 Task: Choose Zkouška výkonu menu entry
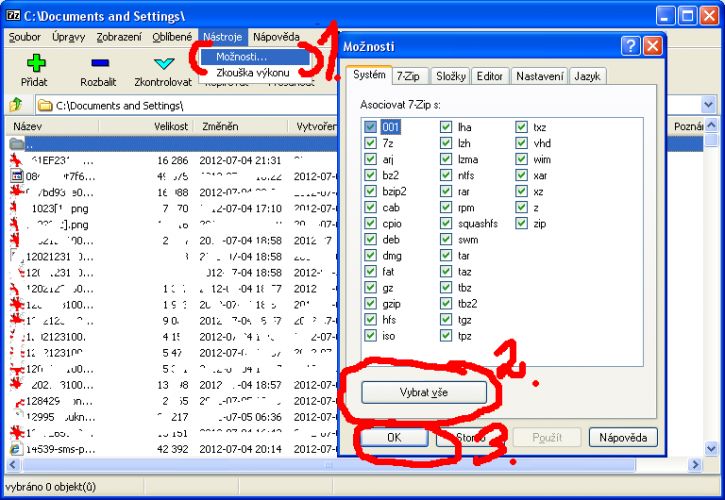tap(255, 73)
